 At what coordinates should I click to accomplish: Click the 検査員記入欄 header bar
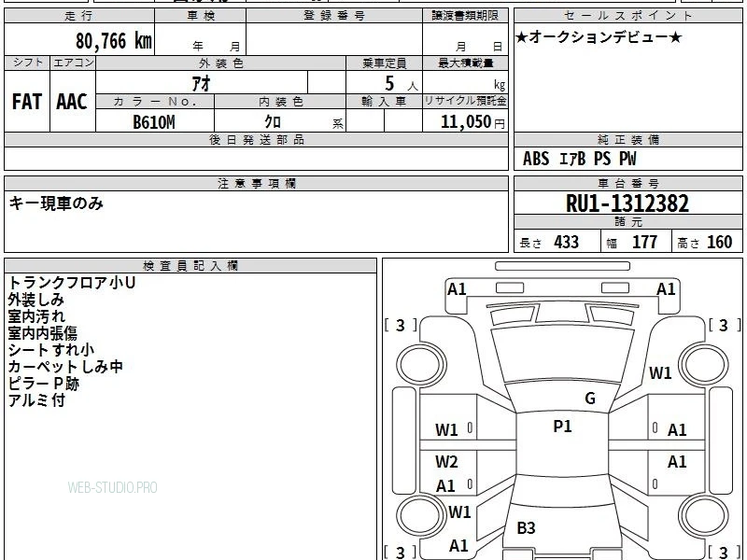(190, 266)
